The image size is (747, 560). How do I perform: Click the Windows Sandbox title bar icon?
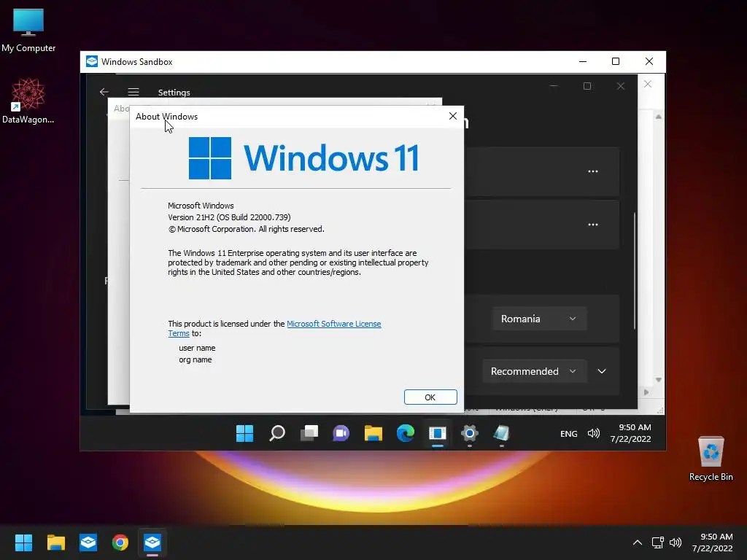click(x=91, y=61)
